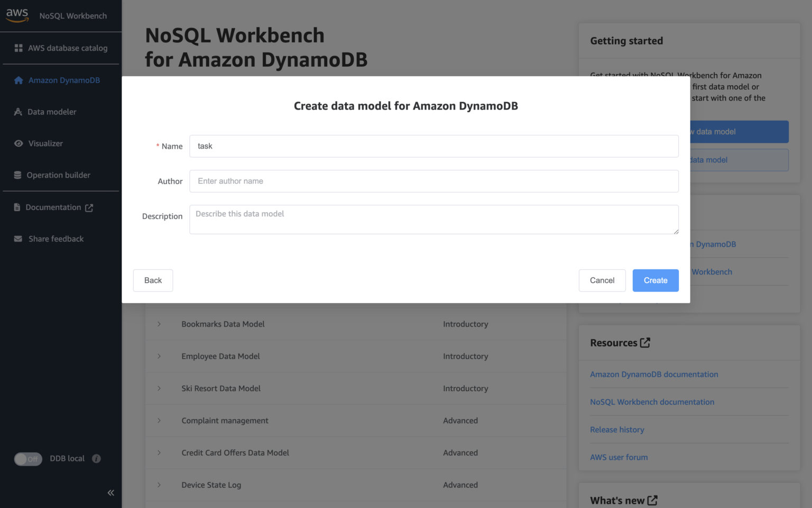
Task: Expand the Complaint management model row
Action: point(160,420)
